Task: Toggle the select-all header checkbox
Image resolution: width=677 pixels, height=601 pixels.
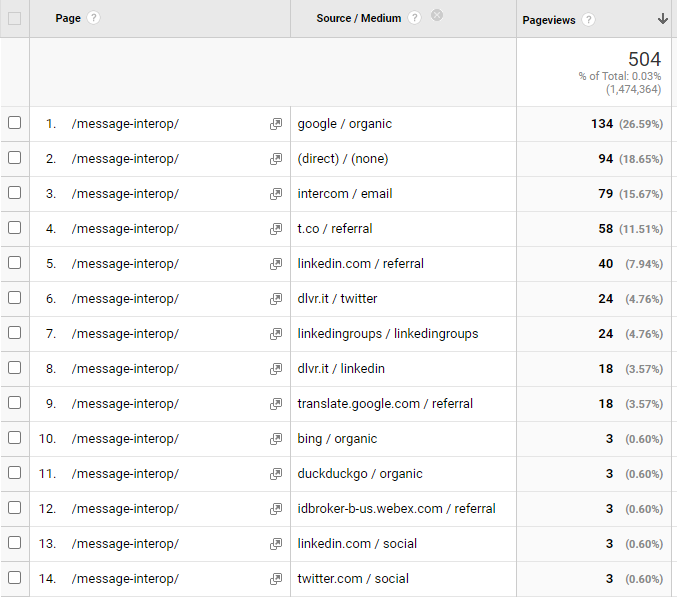Action: tap(14, 18)
